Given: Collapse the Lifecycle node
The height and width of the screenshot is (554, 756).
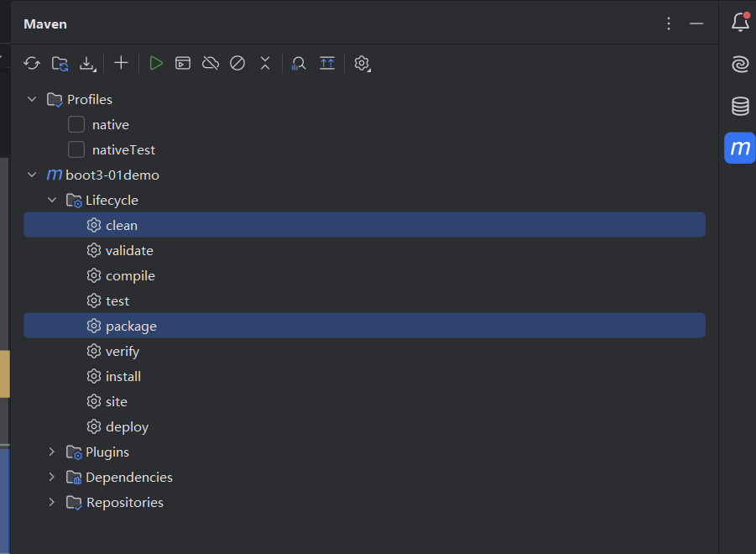Looking at the screenshot, I should [x=52, y=200].
